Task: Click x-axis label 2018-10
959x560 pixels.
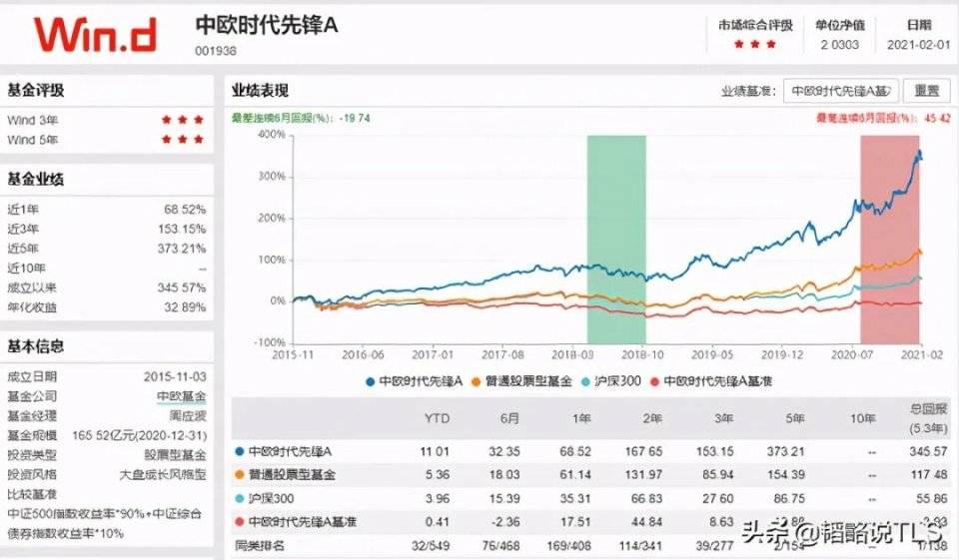Action: (x=642, y=354)
